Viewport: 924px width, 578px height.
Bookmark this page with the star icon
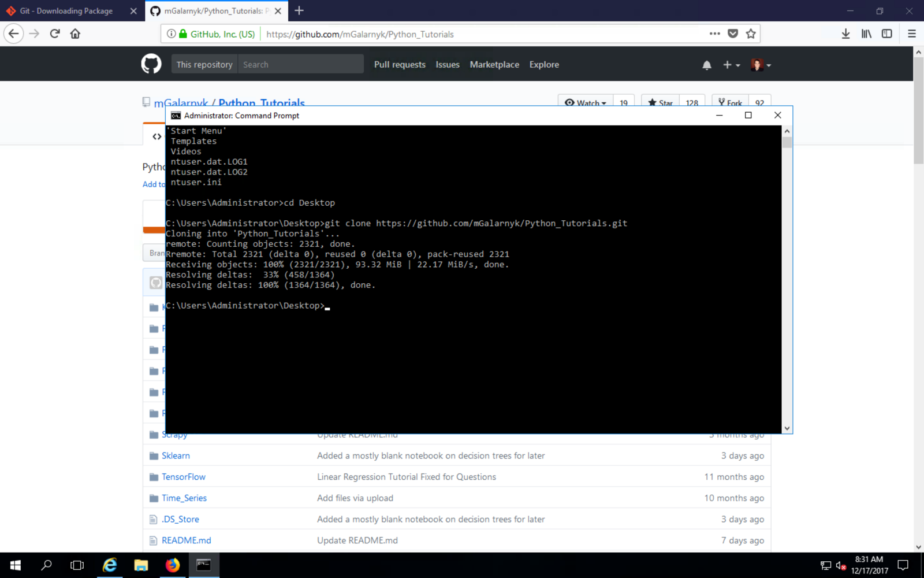pyautogui.click(x=751, y=34)
